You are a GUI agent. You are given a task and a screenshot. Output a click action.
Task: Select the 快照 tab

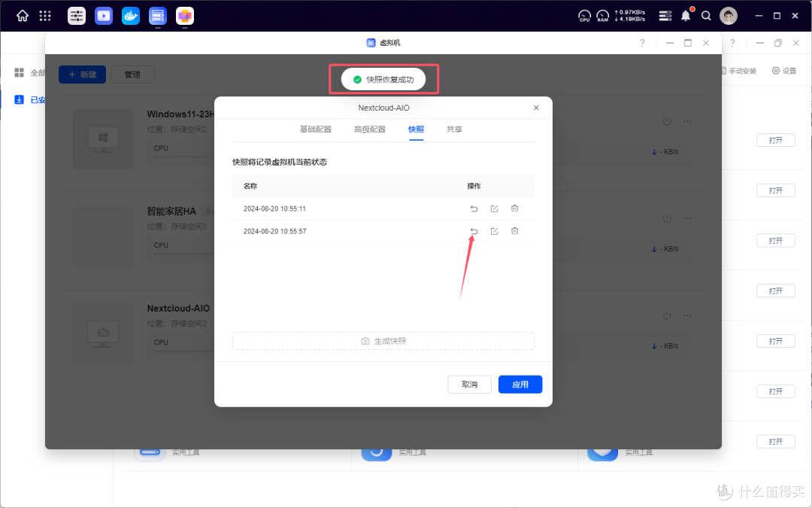(416, 129)
